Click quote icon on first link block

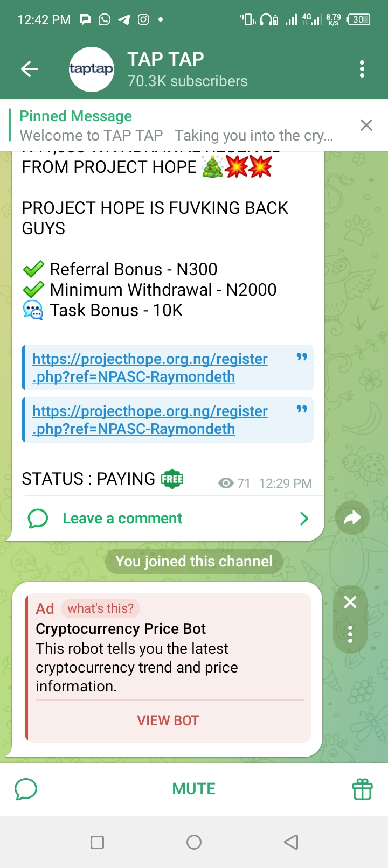(302, 357)
